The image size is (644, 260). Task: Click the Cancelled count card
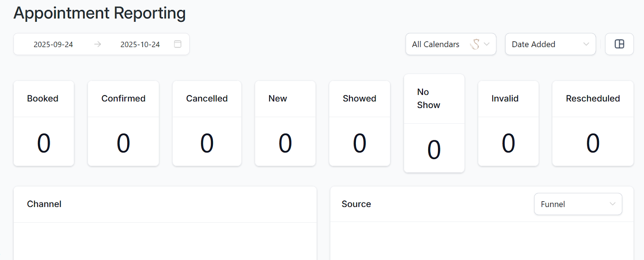(206, 123)
